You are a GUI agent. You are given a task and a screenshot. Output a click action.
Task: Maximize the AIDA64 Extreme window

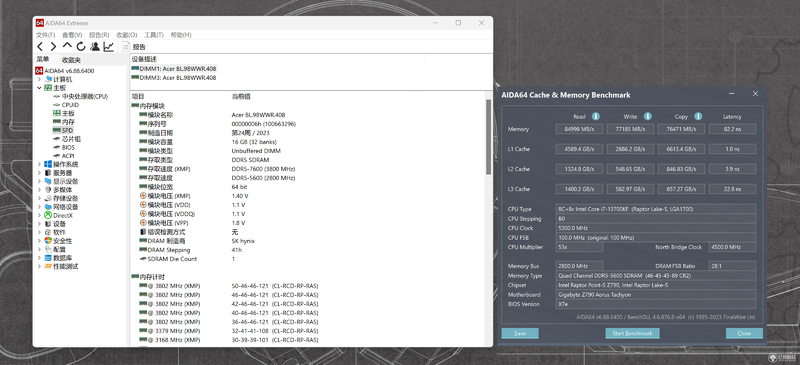pyautogui.click(x=458, y=23)
